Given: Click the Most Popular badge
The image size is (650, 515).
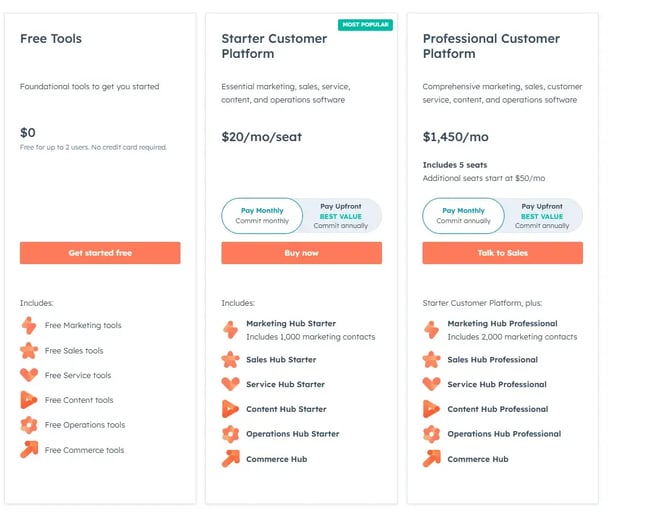Looking at the screenshot, I should (365, 25).
